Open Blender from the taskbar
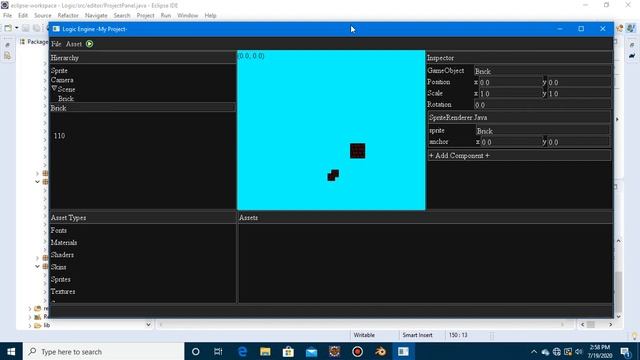640x360 pixels. (380, 351)
